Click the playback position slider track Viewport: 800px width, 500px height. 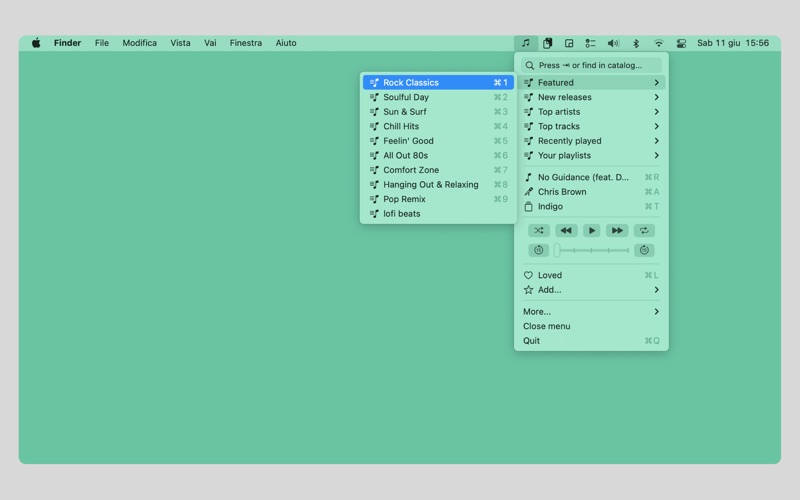pyautogui.click(x=592, y=250)
